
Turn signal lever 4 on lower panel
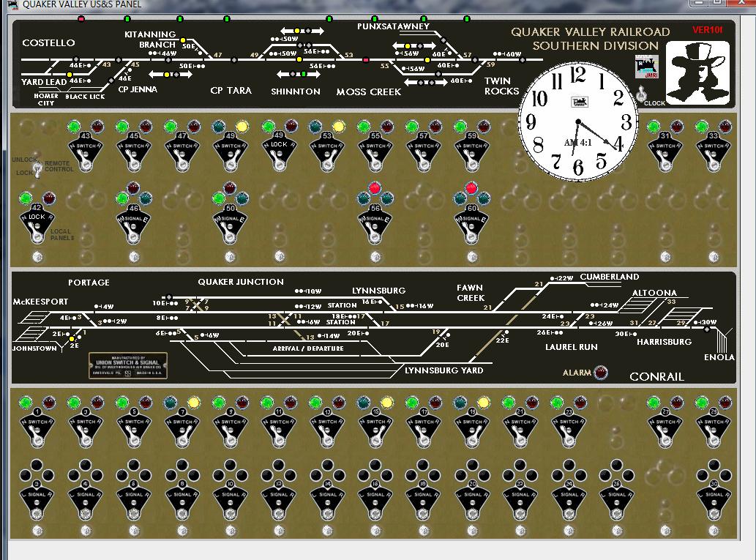pos(86,500)
